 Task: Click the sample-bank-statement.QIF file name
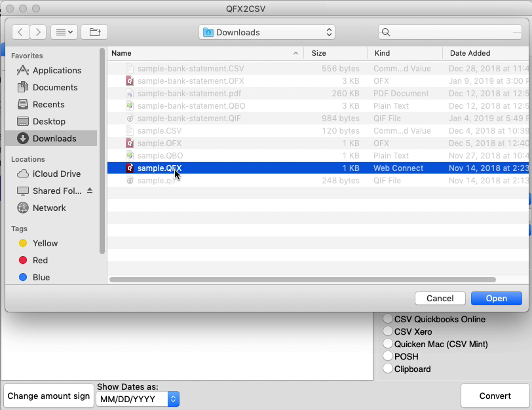click(x=189, y=119)
